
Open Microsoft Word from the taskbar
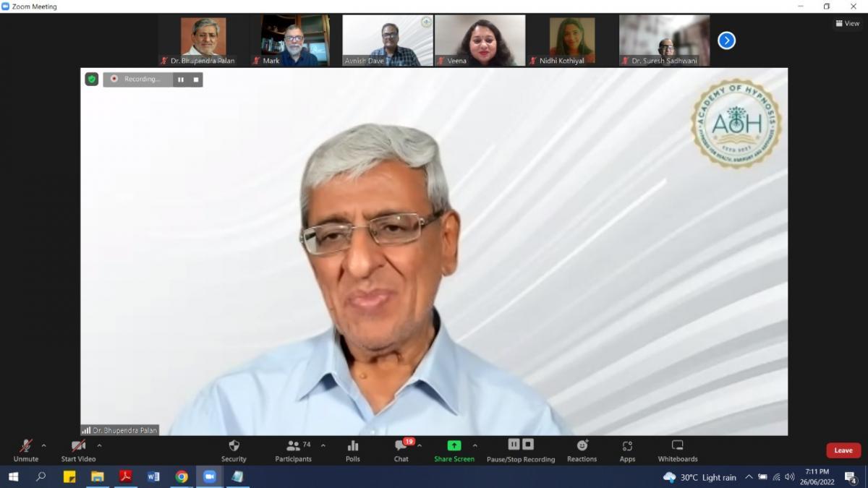[x=153, y=476]
